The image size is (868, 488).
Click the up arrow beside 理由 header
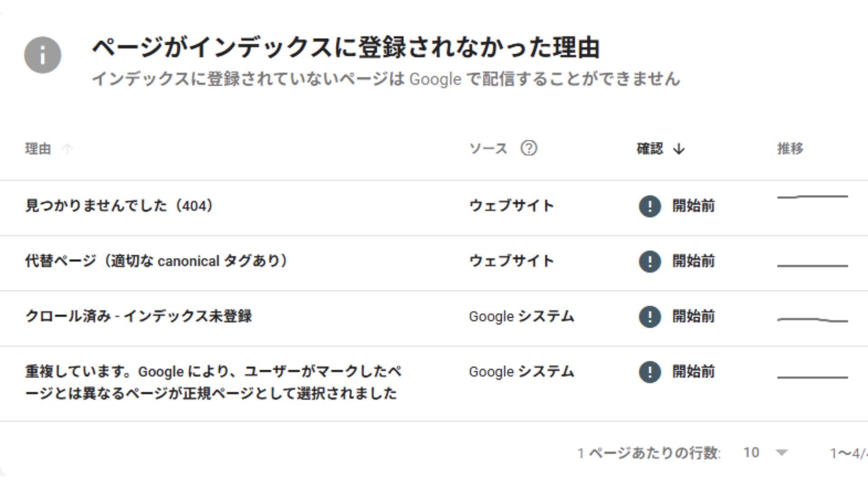click(x=67, y=149)
